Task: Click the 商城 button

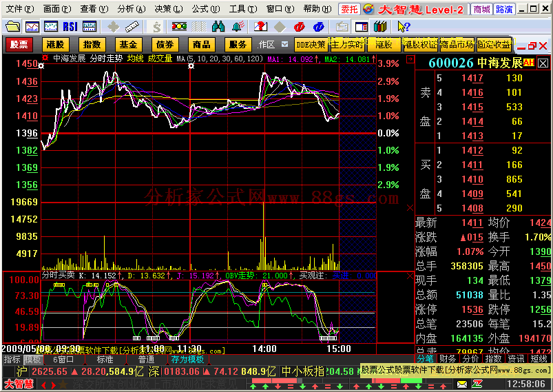Action: [x=481, y=9]
